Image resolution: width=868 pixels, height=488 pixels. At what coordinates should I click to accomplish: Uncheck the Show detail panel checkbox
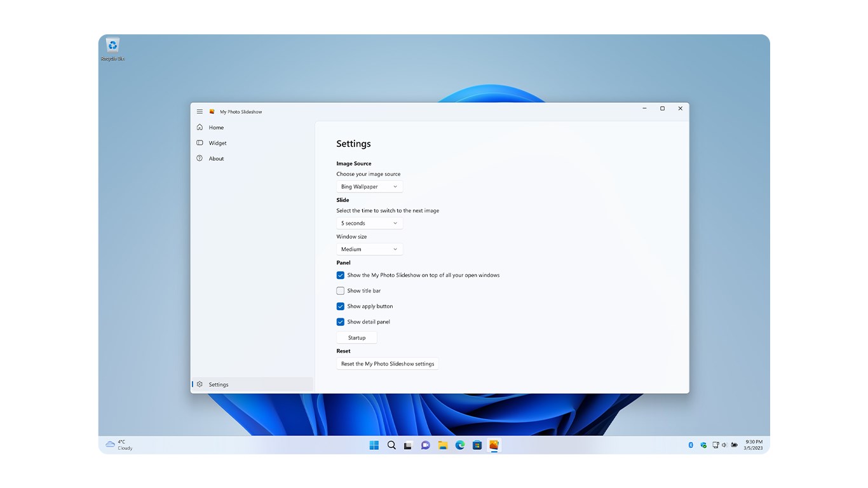[x=341, y=322]
